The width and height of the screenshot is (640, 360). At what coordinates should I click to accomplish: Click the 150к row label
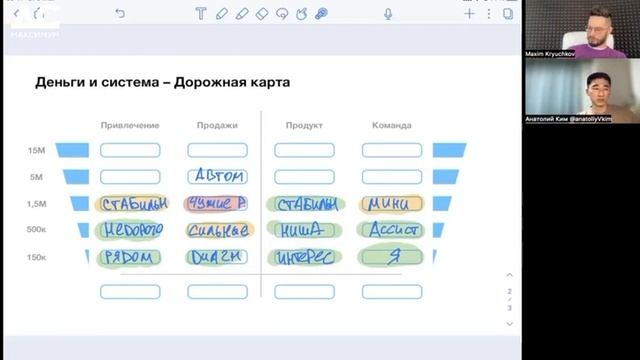(x=36, y=258)
